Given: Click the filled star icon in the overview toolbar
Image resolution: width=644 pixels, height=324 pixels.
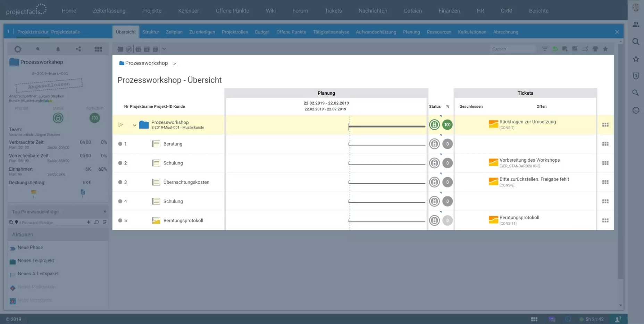Looking at the screenshot, I should point(605,49).
